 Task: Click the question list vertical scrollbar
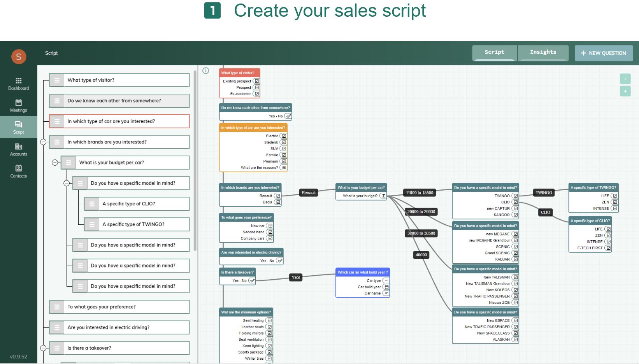pos(195,159)
